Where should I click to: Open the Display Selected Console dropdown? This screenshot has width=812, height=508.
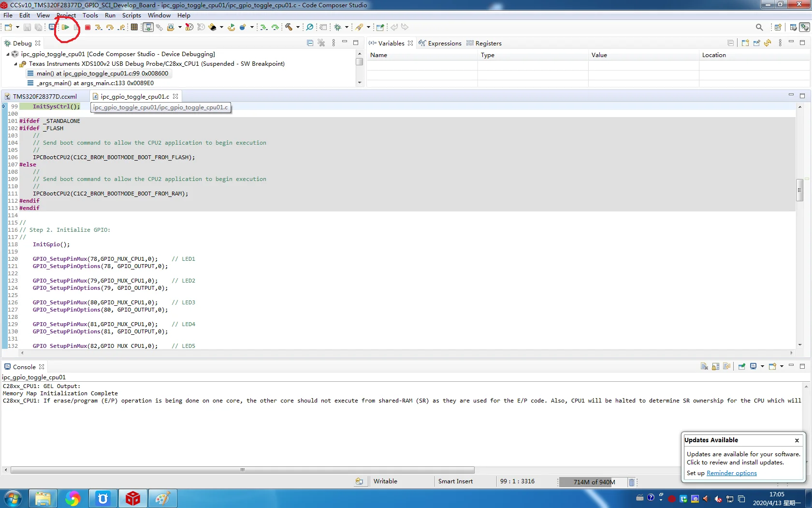click(762, 367)
